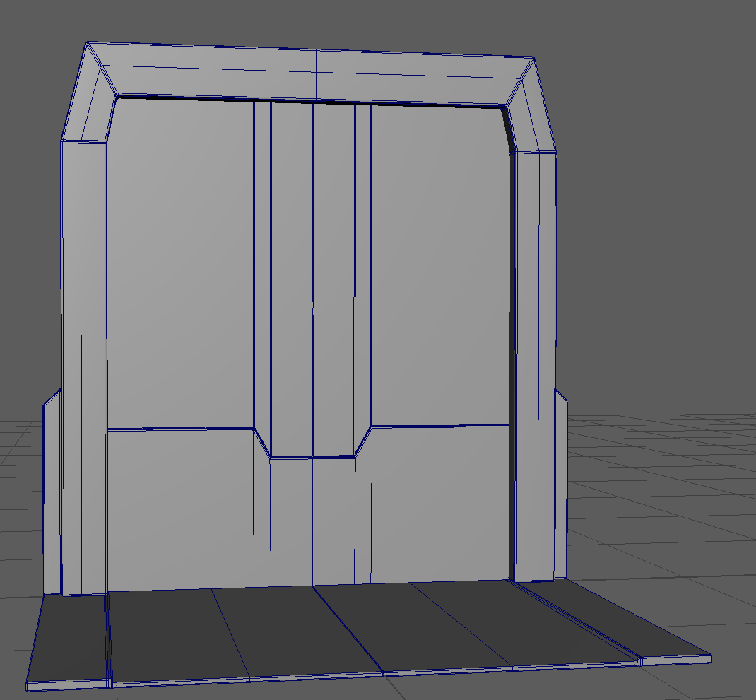The height and width of the screenshot is (700, 756).
Task: Pick the top-right angled corner of the frame
Action: [533, 106]
